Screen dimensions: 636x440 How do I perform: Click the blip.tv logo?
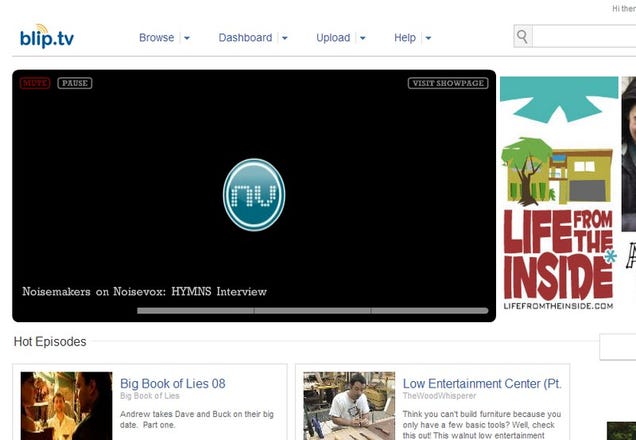click(x=47, y=36)
